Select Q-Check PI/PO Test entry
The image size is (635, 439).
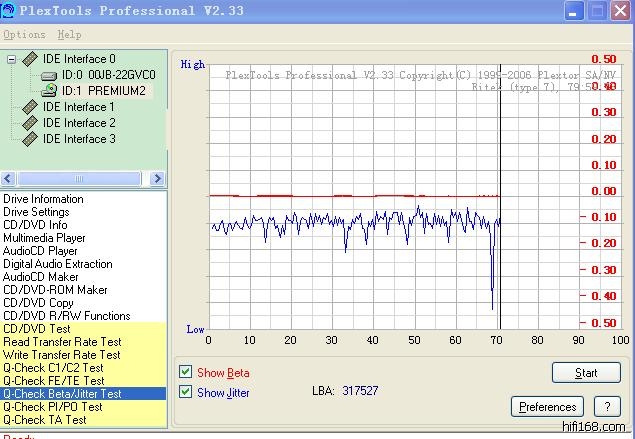53,407
